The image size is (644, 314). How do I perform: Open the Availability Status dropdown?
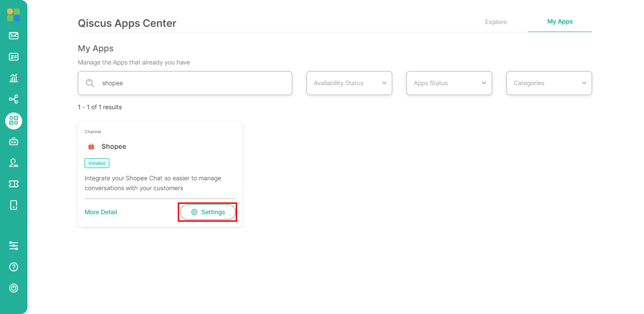349,83
